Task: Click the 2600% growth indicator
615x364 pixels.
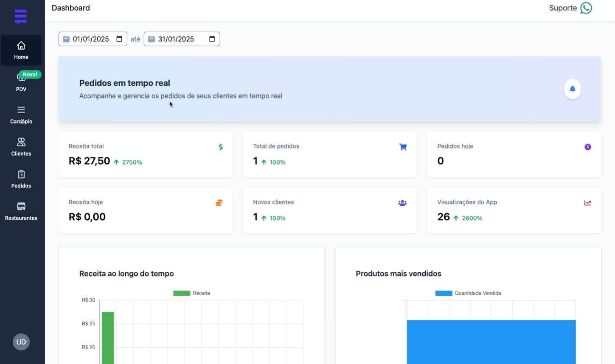Action: tap(468, 218)
